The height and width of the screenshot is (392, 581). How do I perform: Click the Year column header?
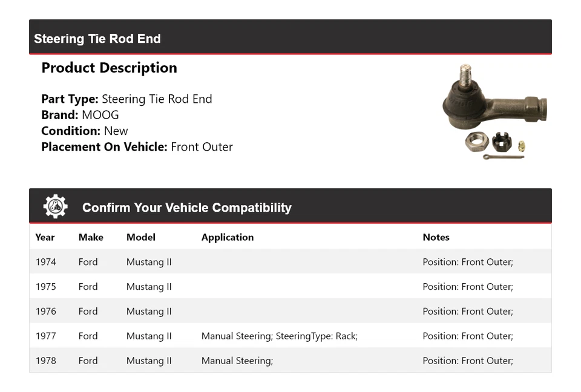[x=45, y=237]
